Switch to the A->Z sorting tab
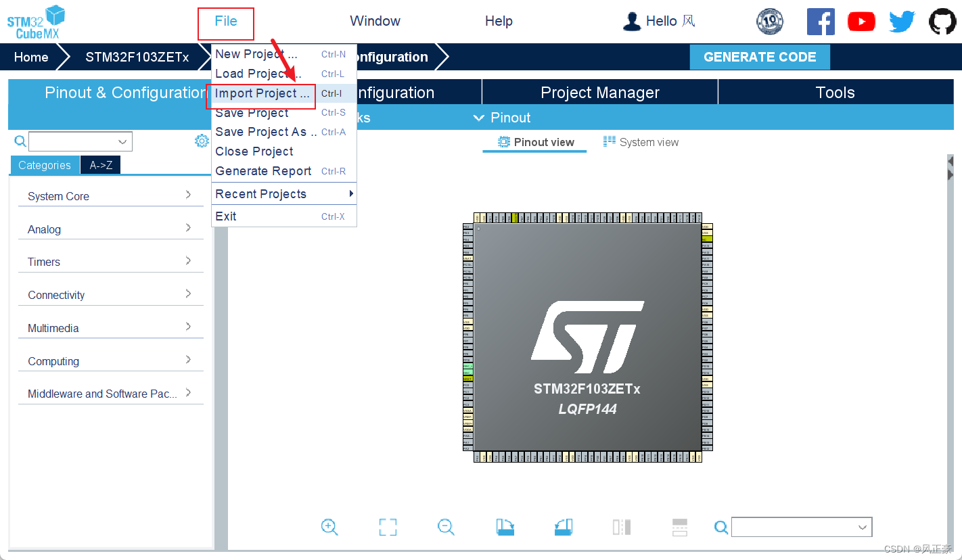 pyautogui.click(x=99, y=164)
